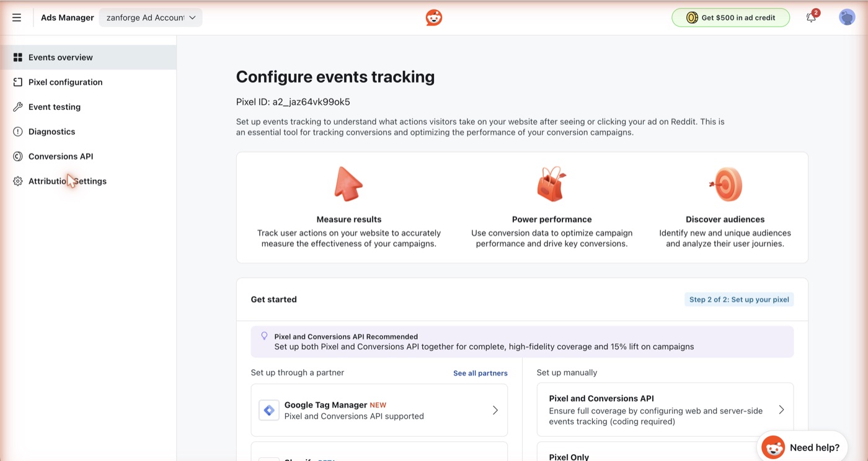Open Event testing page
This screenshot has width=868, height=461.
88,107
